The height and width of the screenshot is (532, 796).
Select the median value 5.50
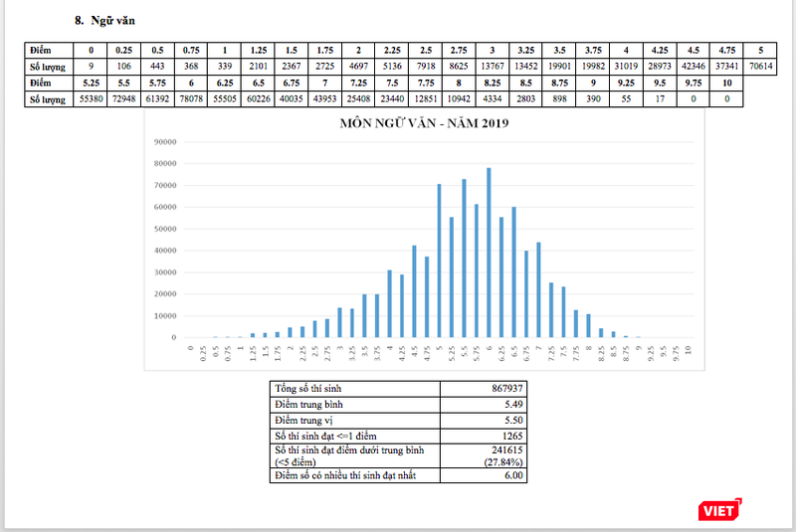point(511,420)
